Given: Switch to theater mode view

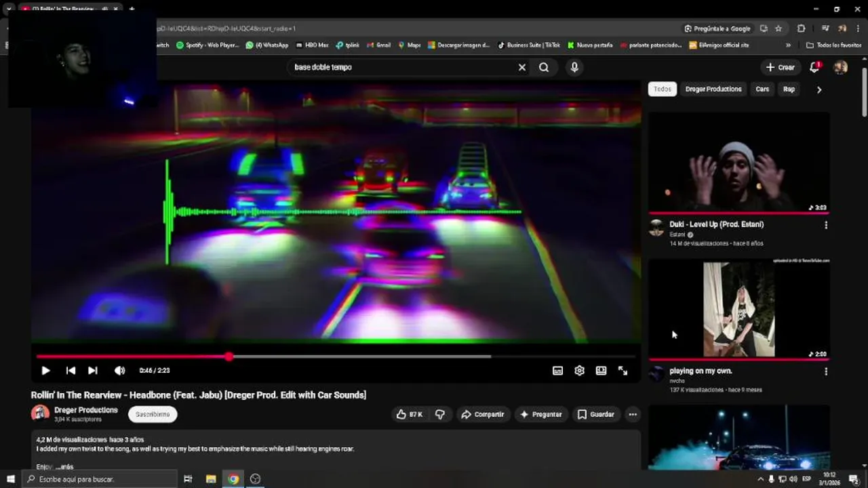Looking at the screenshot, I should click(601, 371).
